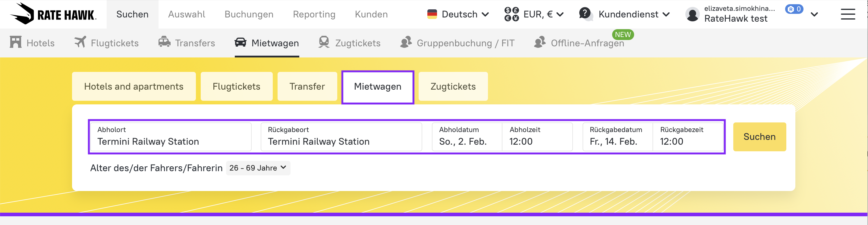868x225 pixels.
Task: Click the Gruppenbuchung / FIT people icon
Action: point(406,42)
